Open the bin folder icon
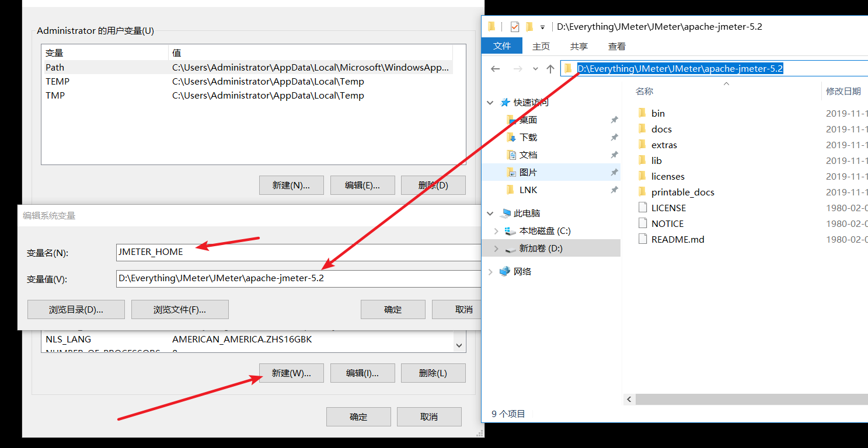Image resolution: width=868 pixels, height=448 pixels. (643, 113)
